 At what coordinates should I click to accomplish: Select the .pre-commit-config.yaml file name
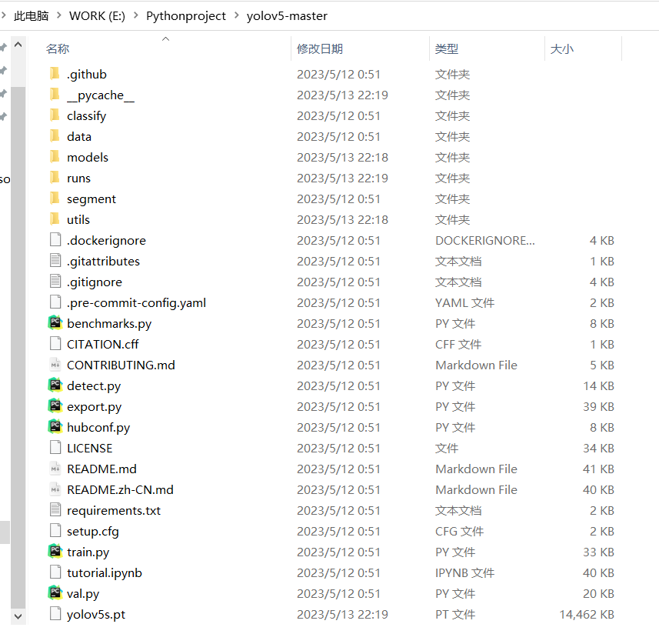point(136,303)
